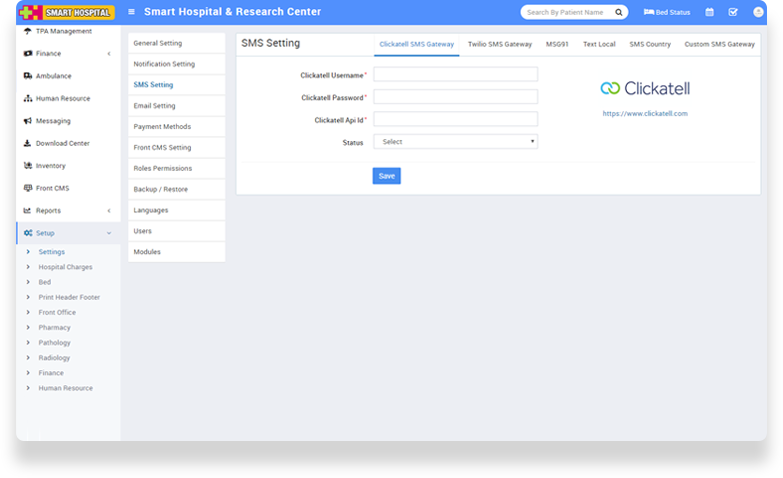The height and width of the screenshot is (478, 783).
Task: Click the Messaging megaphone icon
Action: [27, 121]
